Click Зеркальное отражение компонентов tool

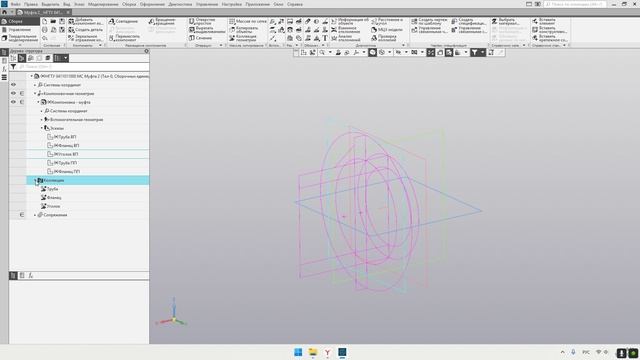point(86,38)
